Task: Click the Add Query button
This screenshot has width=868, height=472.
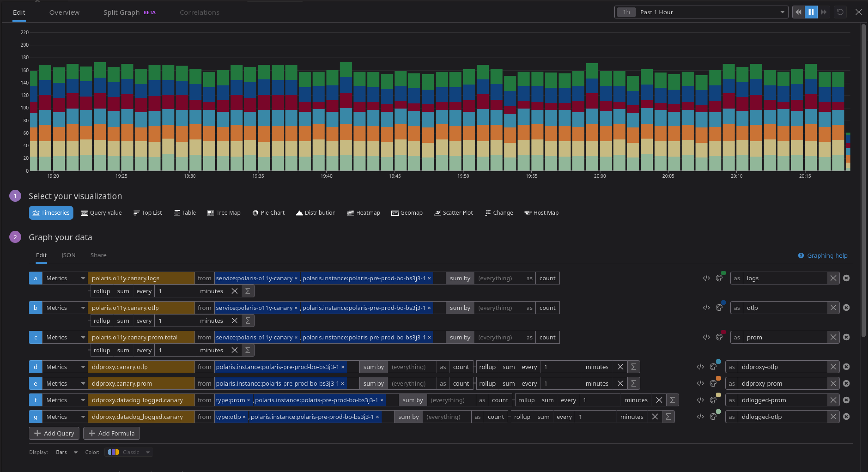Action: (x=54, y=433)
